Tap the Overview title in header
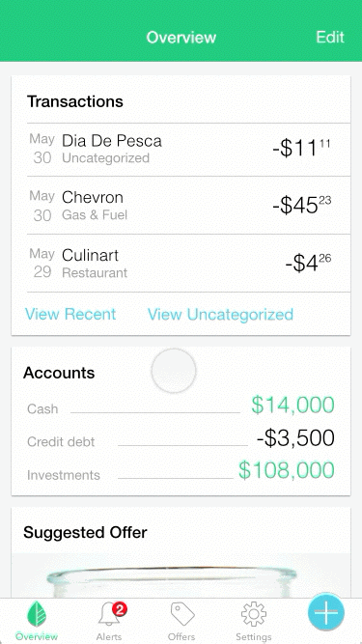The height and width of the screenshot is (644, 362). coord(181,38)
